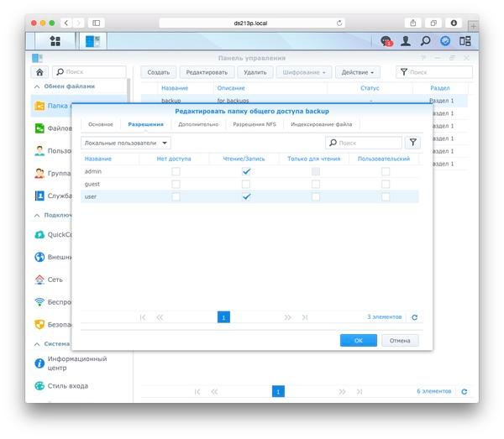Uncheck Чтение/Запись for user
The image size is (504, 439).
246,196
